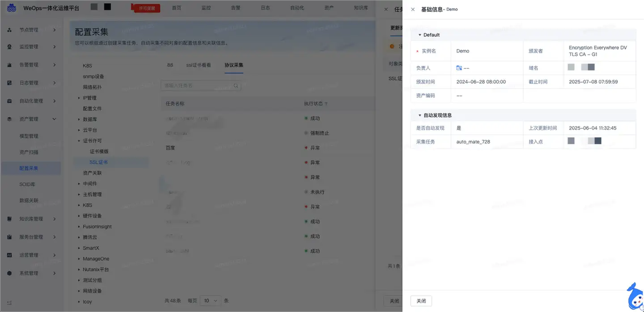Image resolution: width=644 pixels, height=312 pixels.
Task: Close the 基础信息 drawer with the X icon
Action: tap(413, 9)
